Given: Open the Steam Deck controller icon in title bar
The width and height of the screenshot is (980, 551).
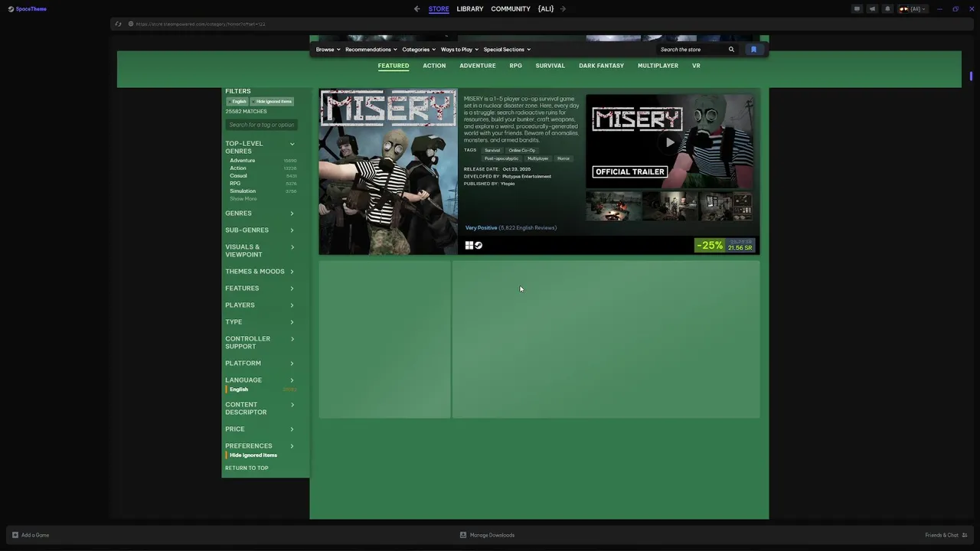Looking at the screenshot, I should (x=857, y=9).
